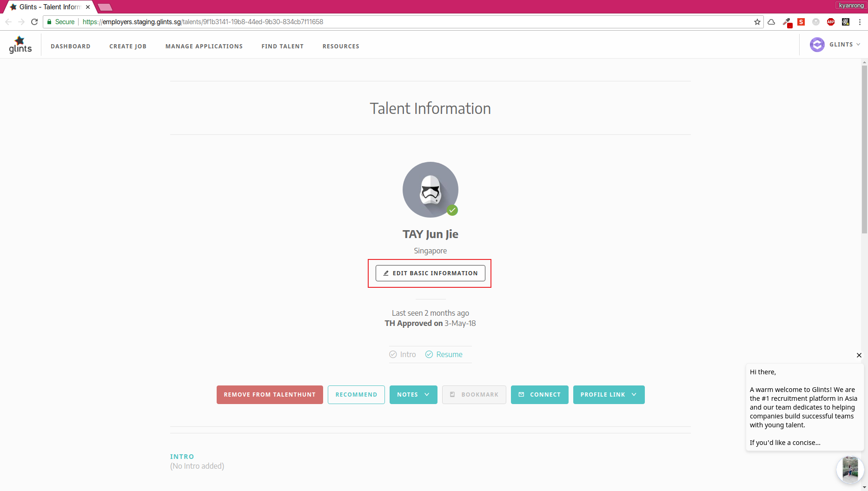
Task: Click REMOVE FROM TALENTHUNT
Action: (x=269, y=394)
